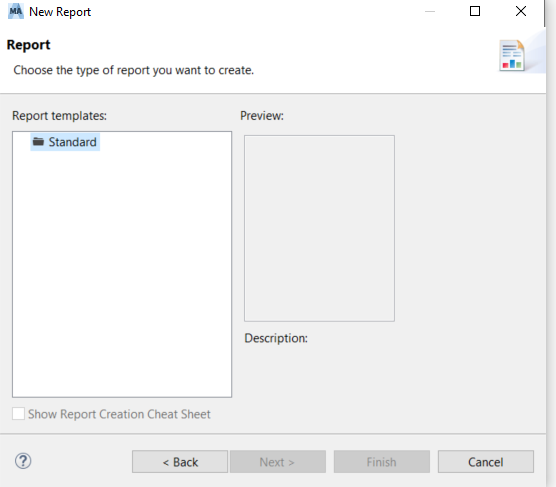Click the Finish button

click(x=382, y=462)
